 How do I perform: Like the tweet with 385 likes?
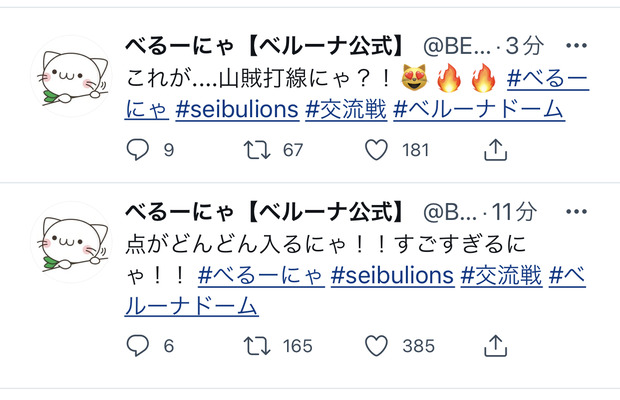pos(376,345)
